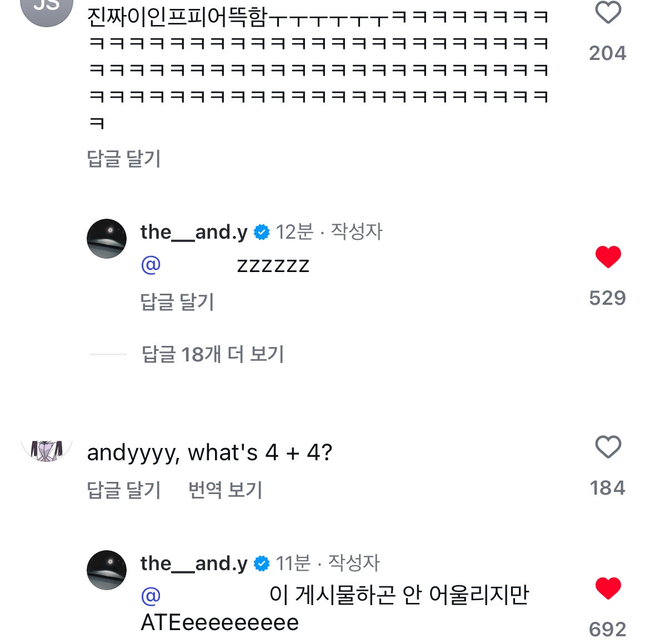Reply to the 'zzzzzz' comment via '답글 달기'
The width and height of the screenshot is (655, 644).
177,302
